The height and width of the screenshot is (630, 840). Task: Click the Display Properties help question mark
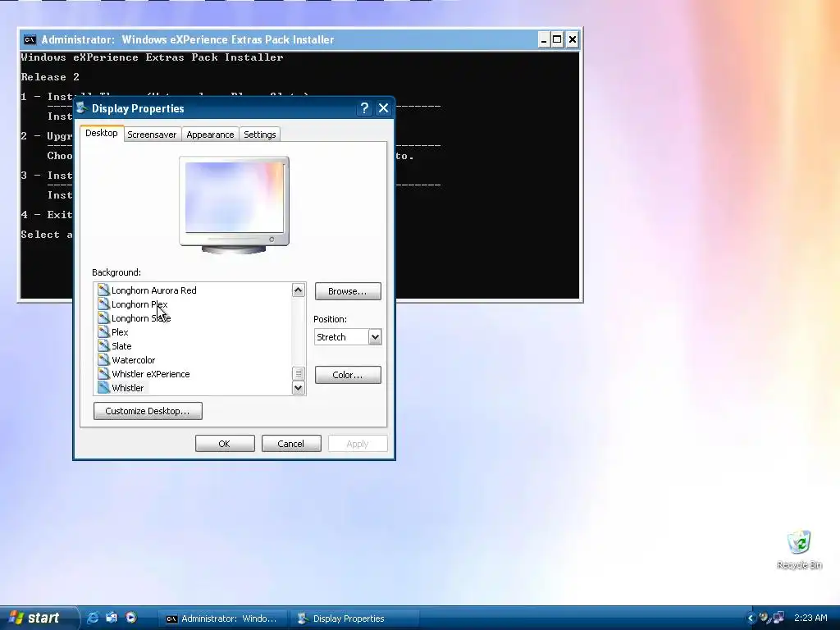pos(364,108)
